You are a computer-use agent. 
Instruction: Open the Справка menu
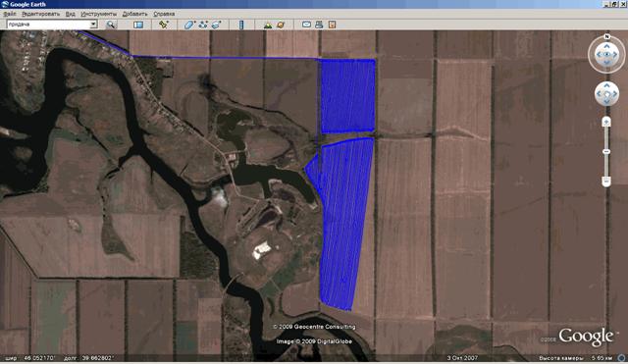point(164,14)
